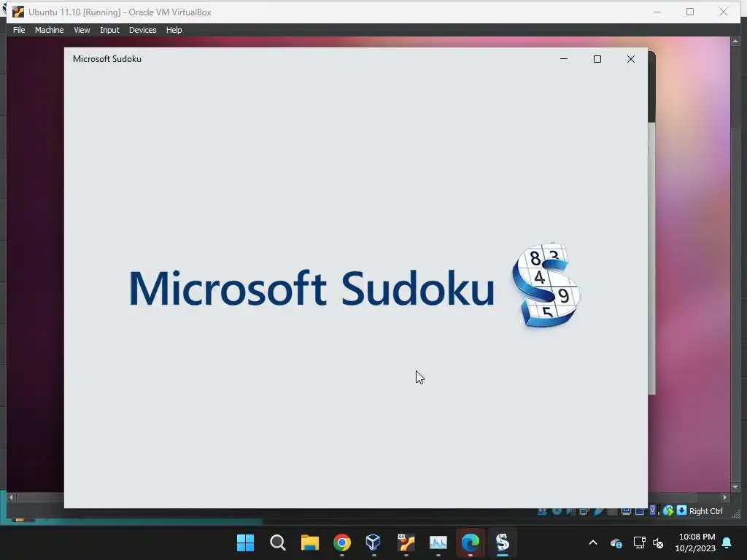Open the View menu in VirtualBox
This screenshot has width=747, height=560.
pyautogui.click(x=82, y=30)
